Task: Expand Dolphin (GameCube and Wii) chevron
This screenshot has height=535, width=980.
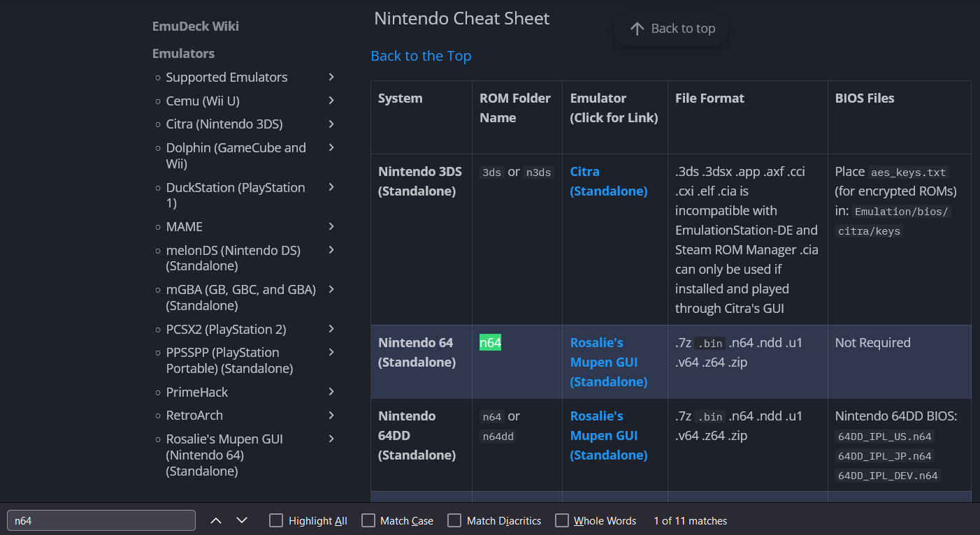Action: (x=331, y=147)
